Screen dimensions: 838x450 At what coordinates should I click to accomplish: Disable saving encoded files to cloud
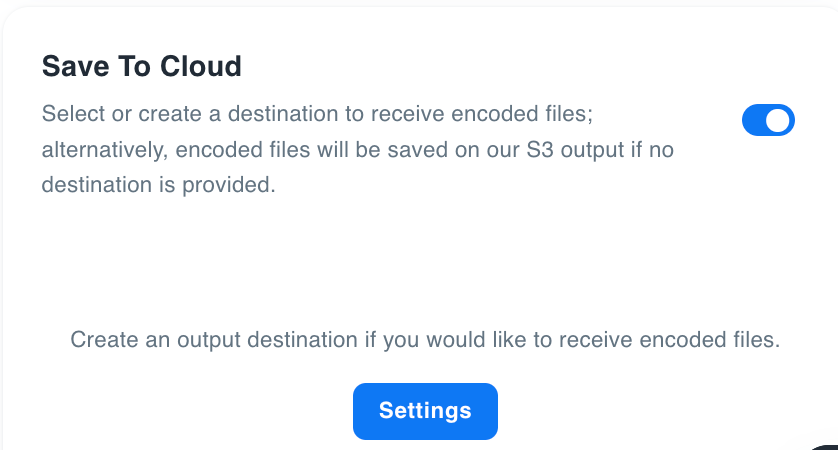768,121
